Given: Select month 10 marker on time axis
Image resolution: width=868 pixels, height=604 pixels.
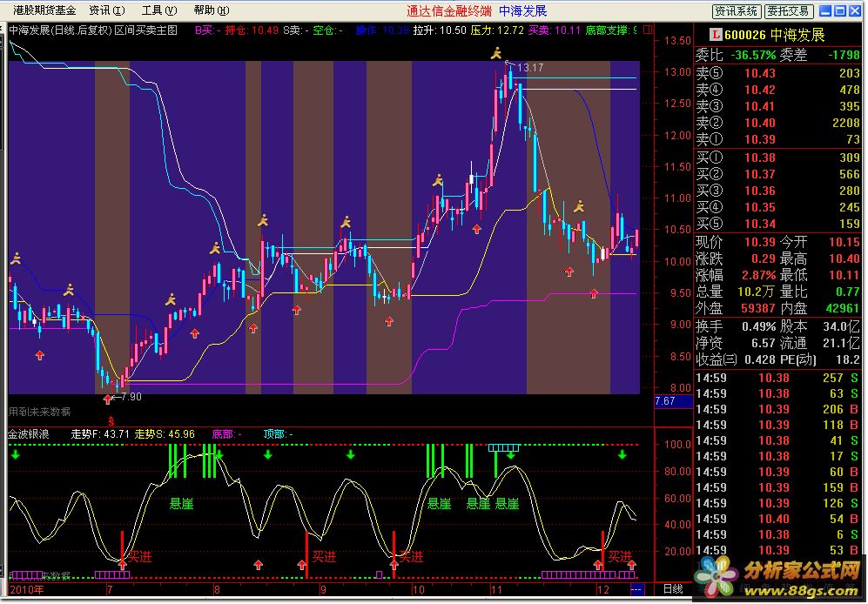Looking at the screenshot, I should [x=419, y=589].
